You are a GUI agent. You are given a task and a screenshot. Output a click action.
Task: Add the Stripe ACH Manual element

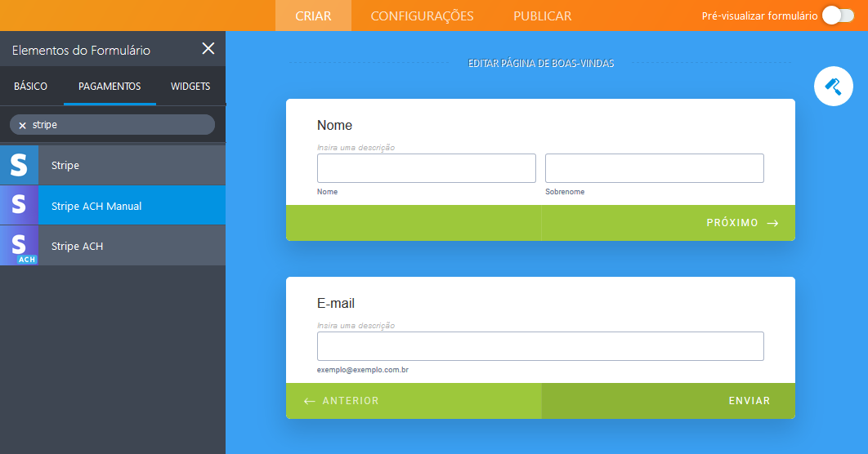(x=112, y=205)
